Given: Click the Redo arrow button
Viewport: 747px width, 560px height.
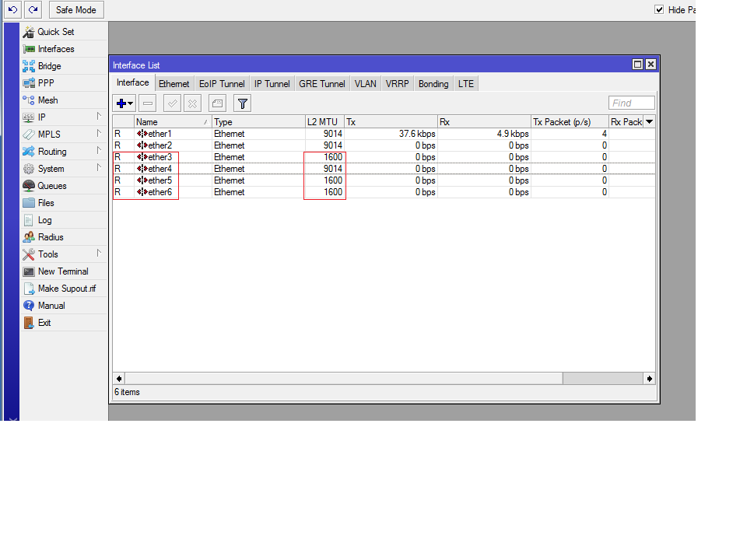Looking at the screenshot, I should 33,9.
